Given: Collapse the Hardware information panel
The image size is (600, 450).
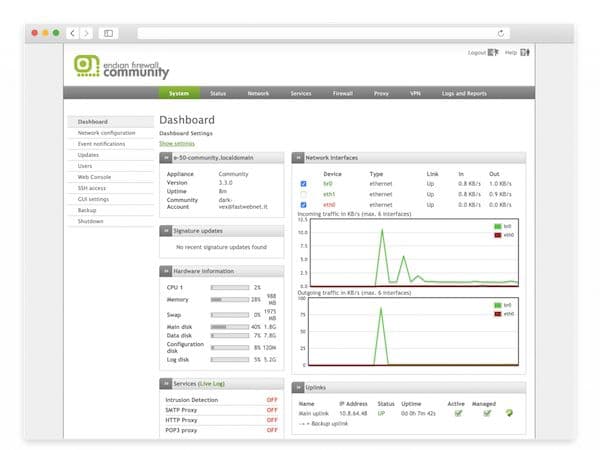Looking at the screenshot, I should point(166,271).
